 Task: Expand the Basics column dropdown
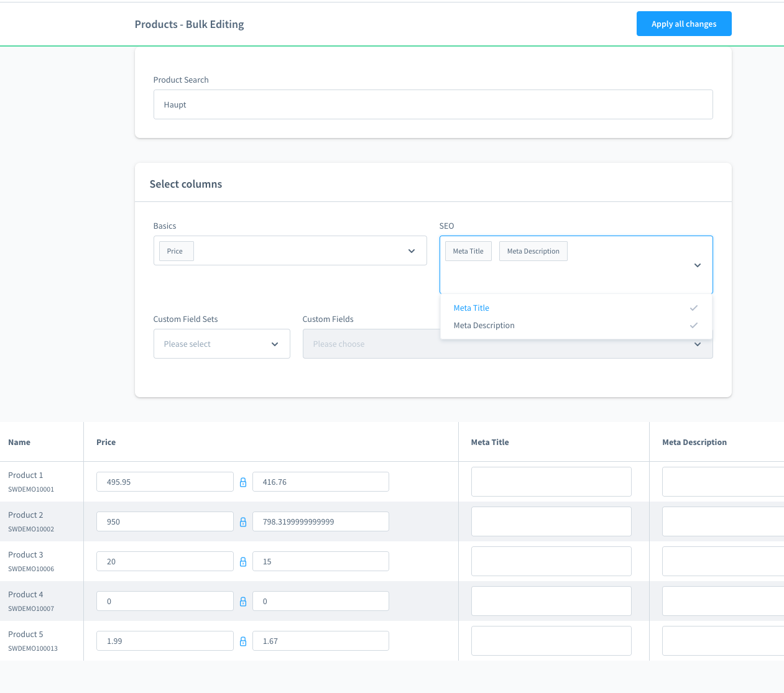(x=411, y=251)
